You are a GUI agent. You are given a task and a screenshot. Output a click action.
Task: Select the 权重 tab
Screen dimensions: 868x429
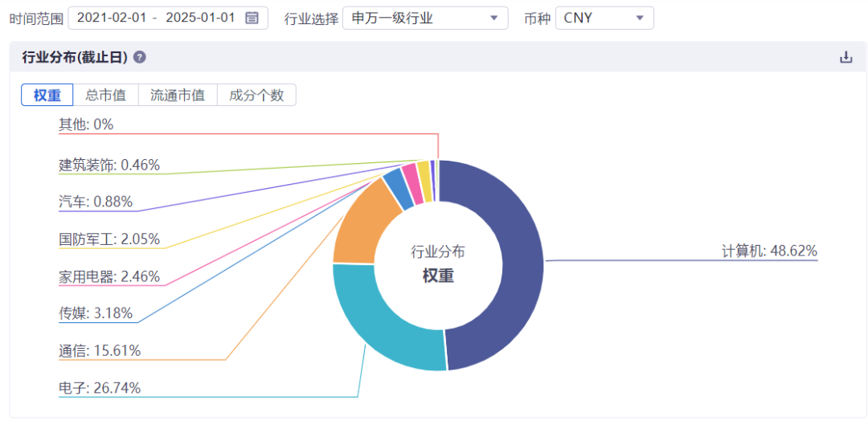click(x=47, y=95)
